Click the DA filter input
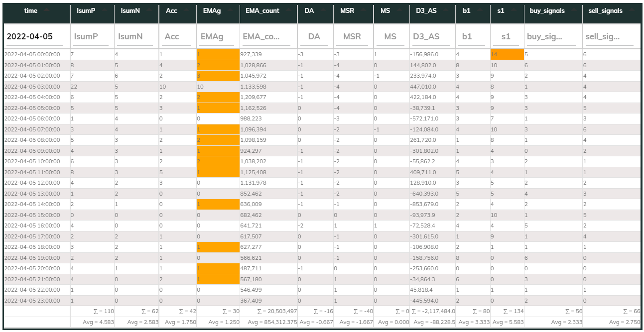The width and height of the screenshot is (644, 332). (x=314, y=36)
